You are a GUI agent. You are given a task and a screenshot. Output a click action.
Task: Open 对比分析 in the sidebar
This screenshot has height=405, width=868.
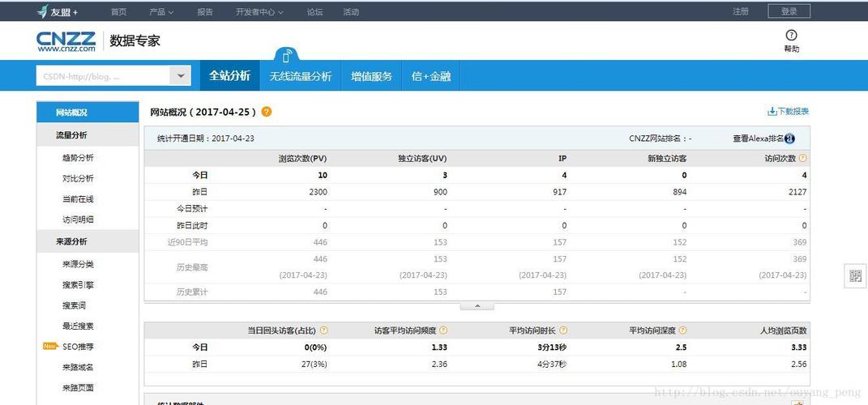point(78,179)
